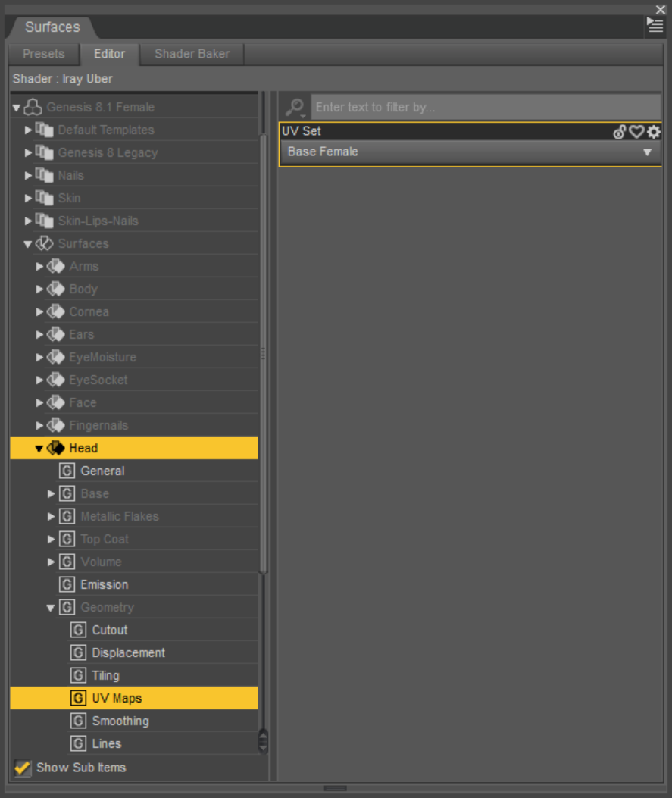The width and height of the screenshot is (672, 798).
Task: Collapse the Head surface node
Action: click(39, 449)
